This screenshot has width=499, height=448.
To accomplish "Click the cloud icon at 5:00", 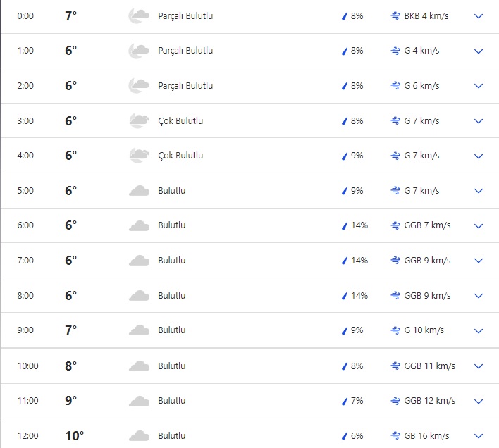I will (x=139, y=191).
